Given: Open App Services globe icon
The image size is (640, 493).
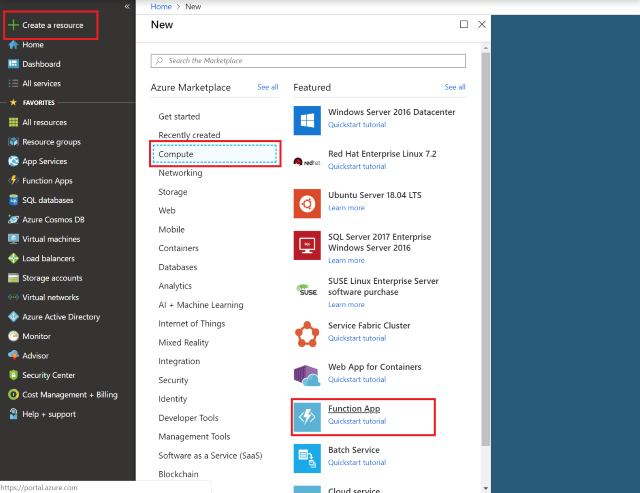Looking at the screenshot, I should coord(13,161).
